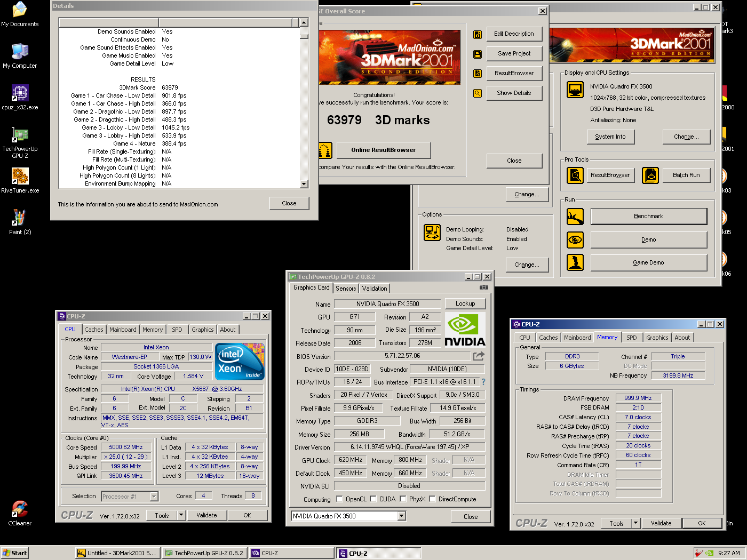Enable the CUDA checkbox
Viewport: 747px width, 560px height.
tap(373, 499)
